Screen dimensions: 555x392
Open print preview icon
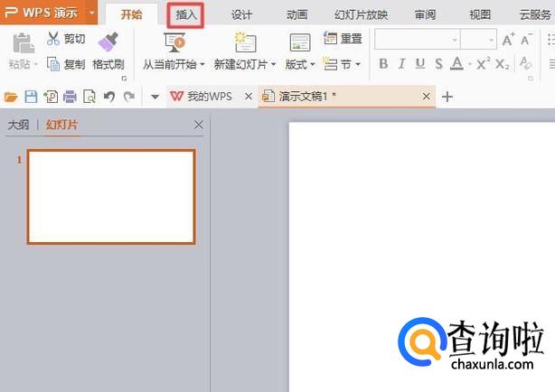click(89, 97)
